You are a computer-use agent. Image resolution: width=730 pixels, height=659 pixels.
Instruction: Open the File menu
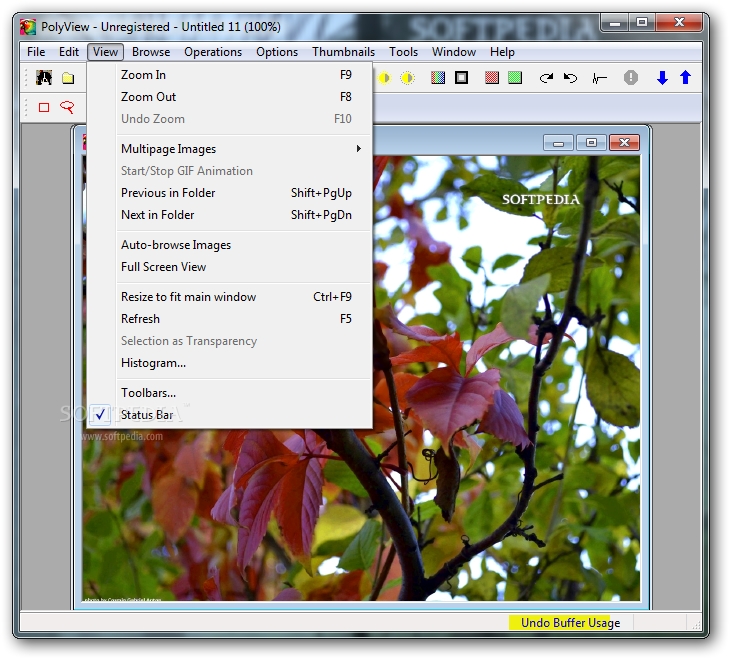click(x=36, y=52)
